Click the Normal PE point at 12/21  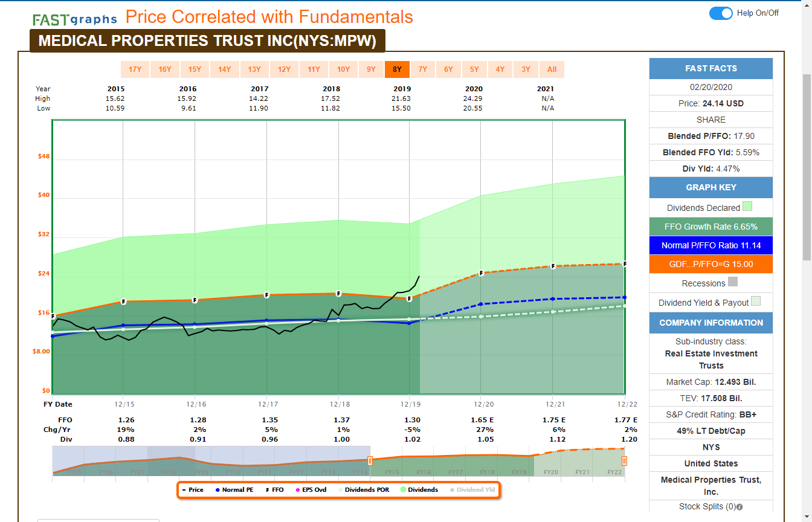(553, 299)
